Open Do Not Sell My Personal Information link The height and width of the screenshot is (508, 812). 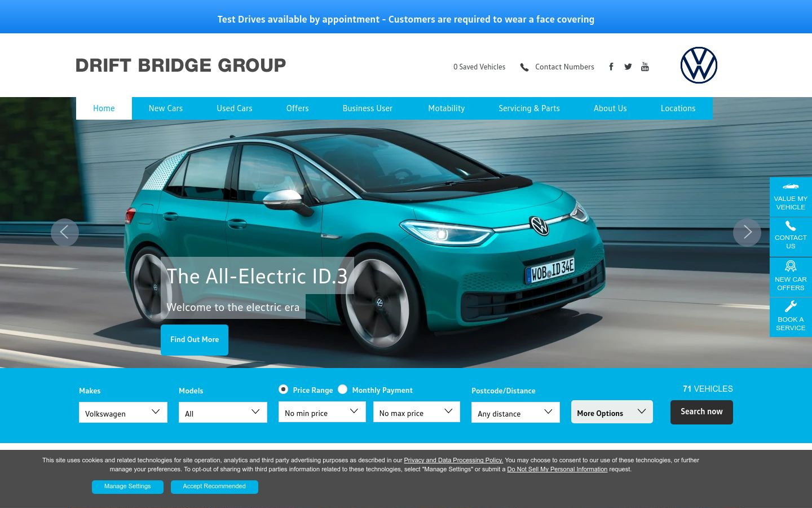(557, 469)
